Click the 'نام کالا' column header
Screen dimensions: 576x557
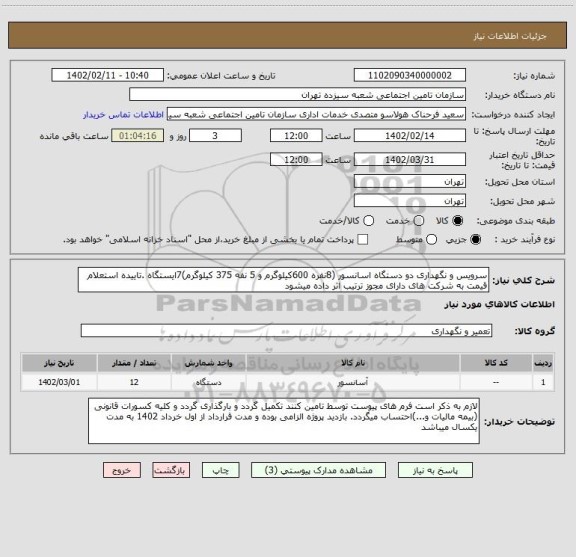[353, 363]
